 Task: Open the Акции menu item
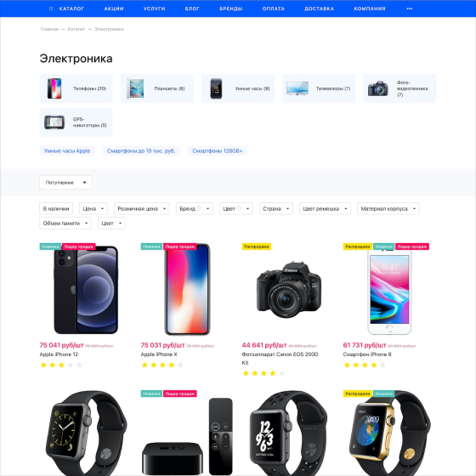114,8
